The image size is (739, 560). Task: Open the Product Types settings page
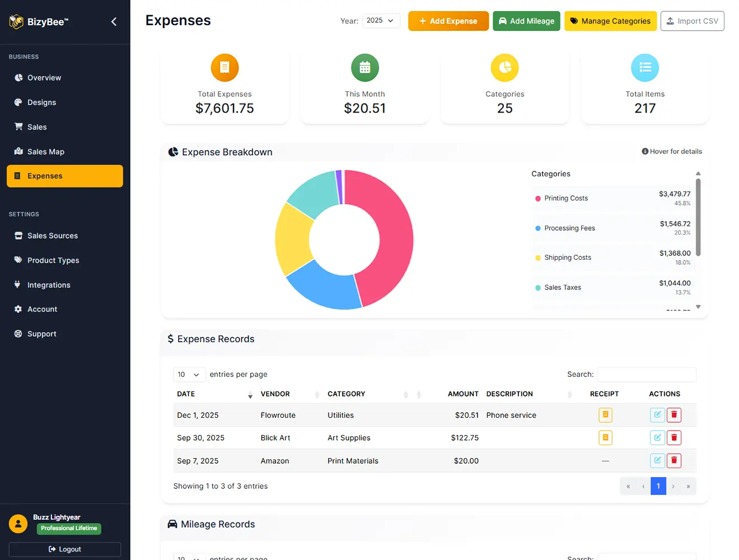point(53,260)
